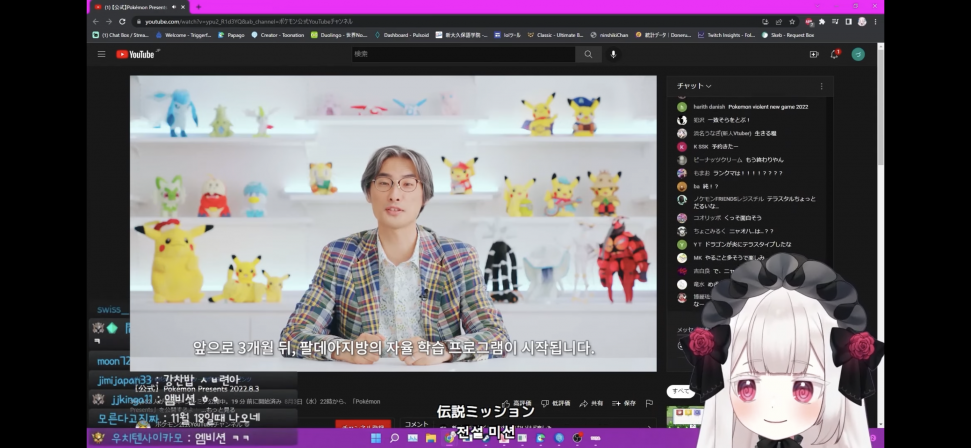Open Microsoft Edge from the taskbar
The width and height of the screenshot is (971, 448).
click(541, 438)
